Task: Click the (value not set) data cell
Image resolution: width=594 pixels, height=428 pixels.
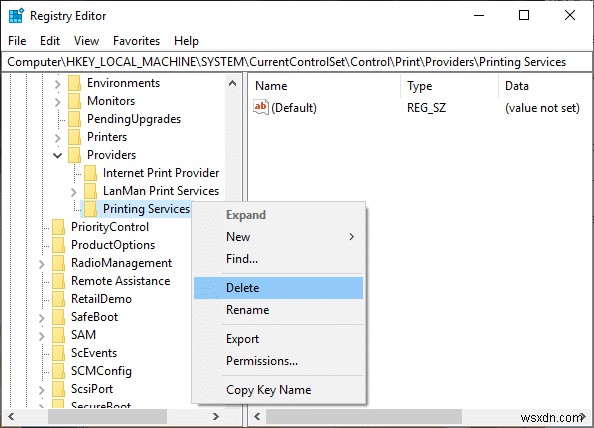Action: (542, 108)
